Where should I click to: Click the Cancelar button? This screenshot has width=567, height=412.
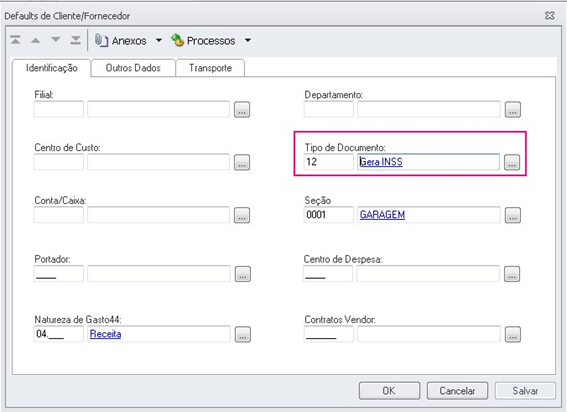(457, 391)
